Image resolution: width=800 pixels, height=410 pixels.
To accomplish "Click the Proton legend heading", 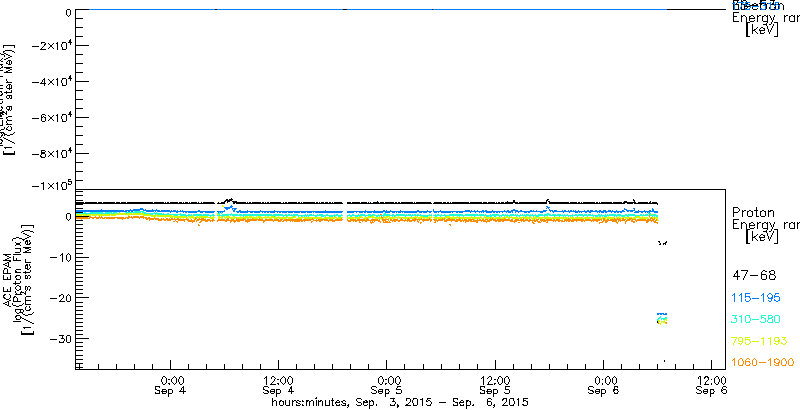I will coord(753,212).
